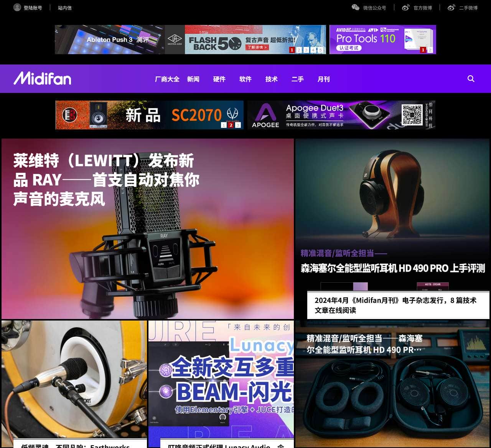Click the WeChat logo icon in header

pos(356,7)
